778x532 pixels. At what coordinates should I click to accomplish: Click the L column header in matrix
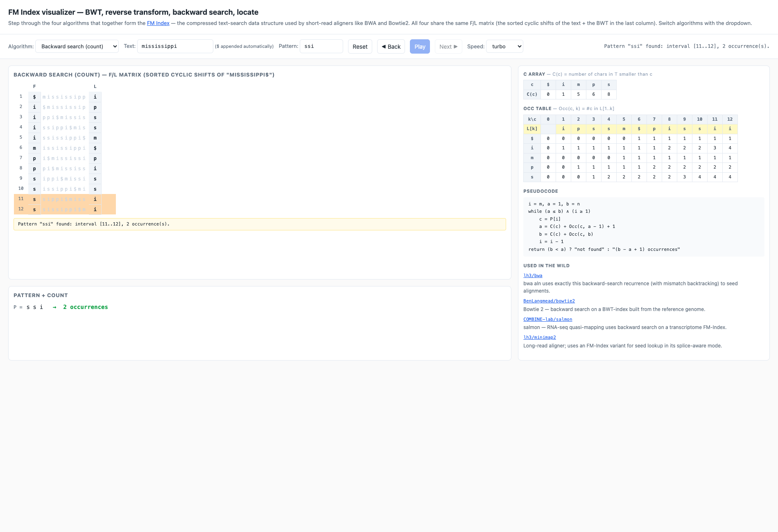95,87
